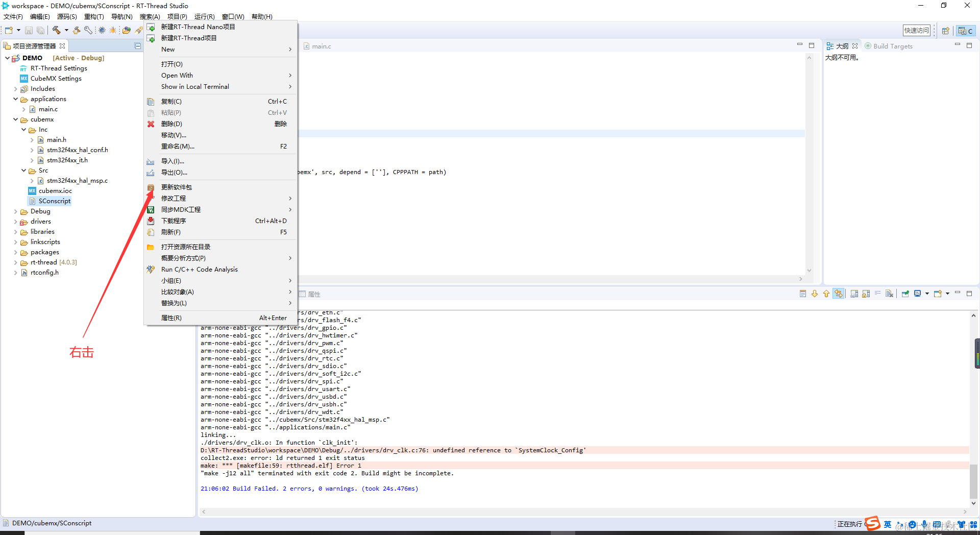Select the 大纲 outline tab

pos(842,46)
